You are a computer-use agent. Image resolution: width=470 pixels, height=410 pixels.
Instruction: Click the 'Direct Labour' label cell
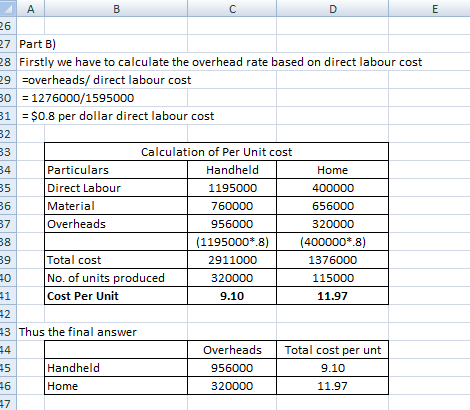(x=116, y=188)
